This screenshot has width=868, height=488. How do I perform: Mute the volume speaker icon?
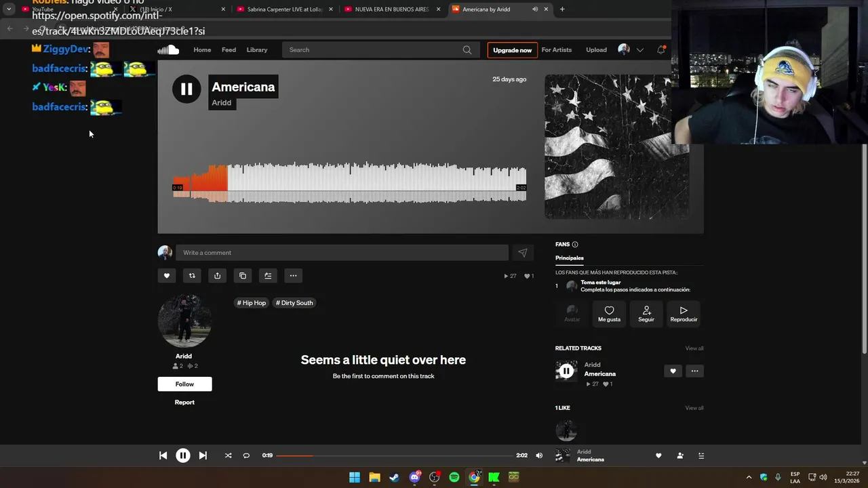tap(539, 455)
